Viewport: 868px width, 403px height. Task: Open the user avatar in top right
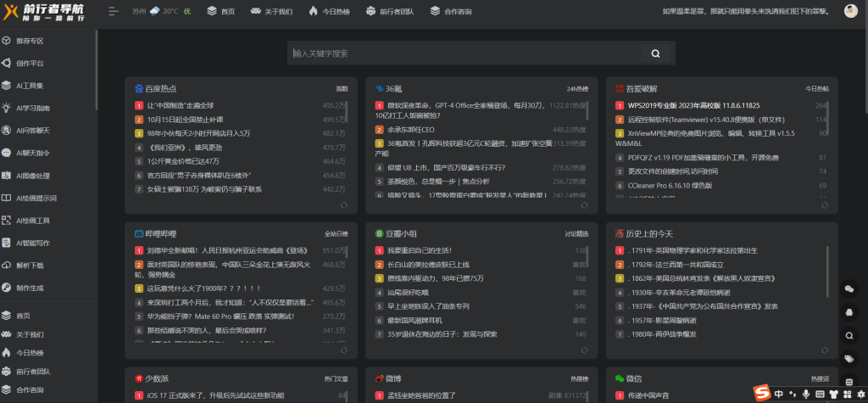pyautogui.click(x=850, y=11)
